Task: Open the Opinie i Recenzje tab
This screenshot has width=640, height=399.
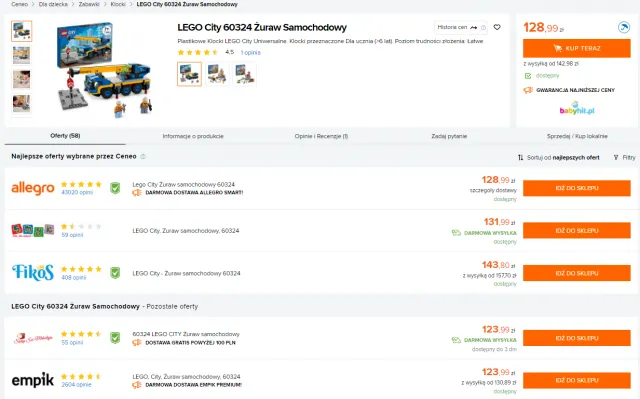Action: coord(321,136)
